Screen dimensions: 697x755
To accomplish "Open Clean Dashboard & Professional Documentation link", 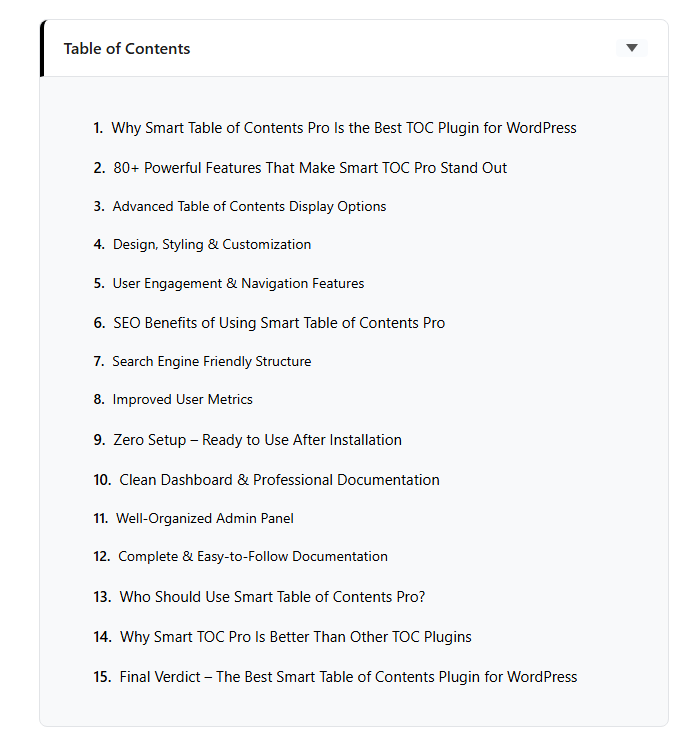I will [x=279, y=480].
